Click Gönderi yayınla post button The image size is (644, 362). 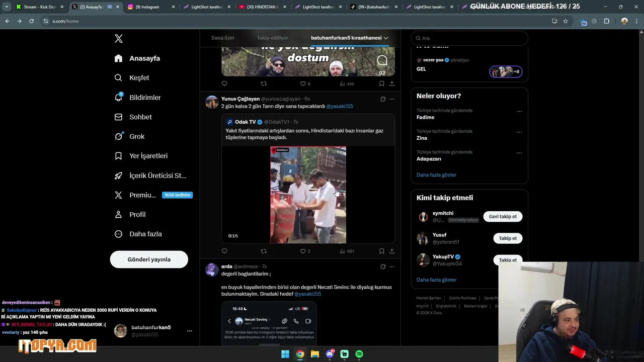[149, 259]
